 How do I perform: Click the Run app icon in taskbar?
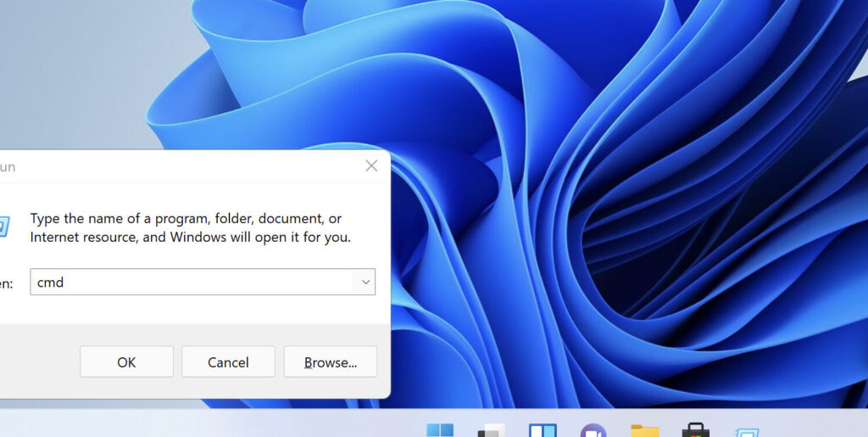pyautogui.click(x=747, y=431)
